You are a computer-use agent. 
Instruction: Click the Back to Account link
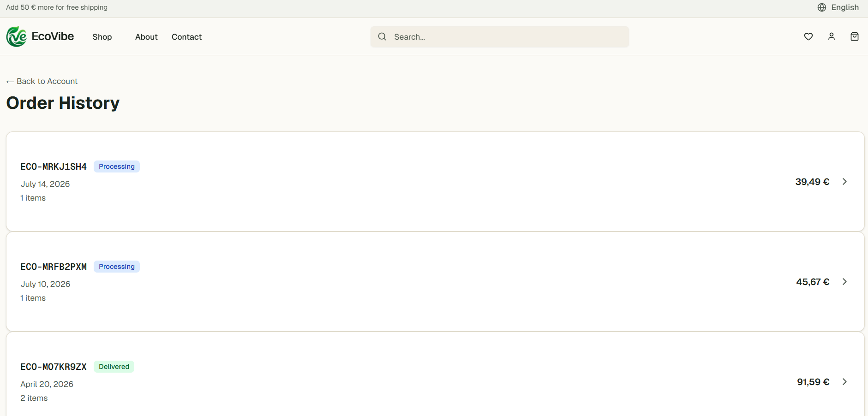point(42,81)
